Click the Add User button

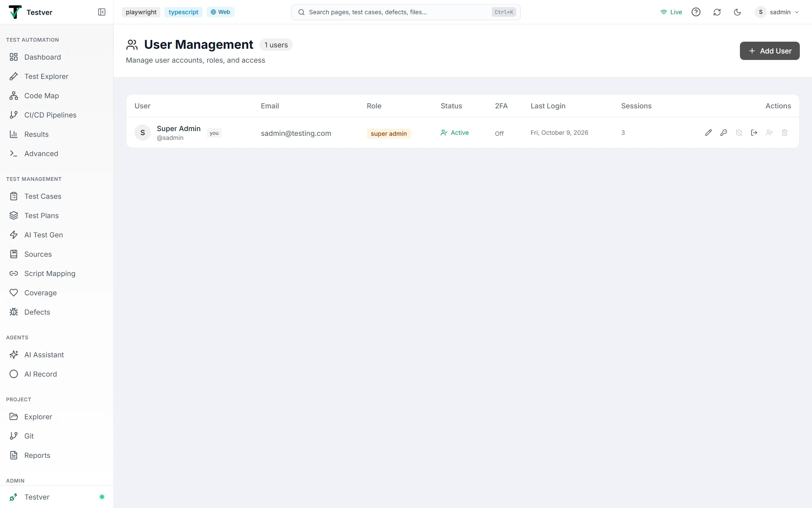point(769,51)
